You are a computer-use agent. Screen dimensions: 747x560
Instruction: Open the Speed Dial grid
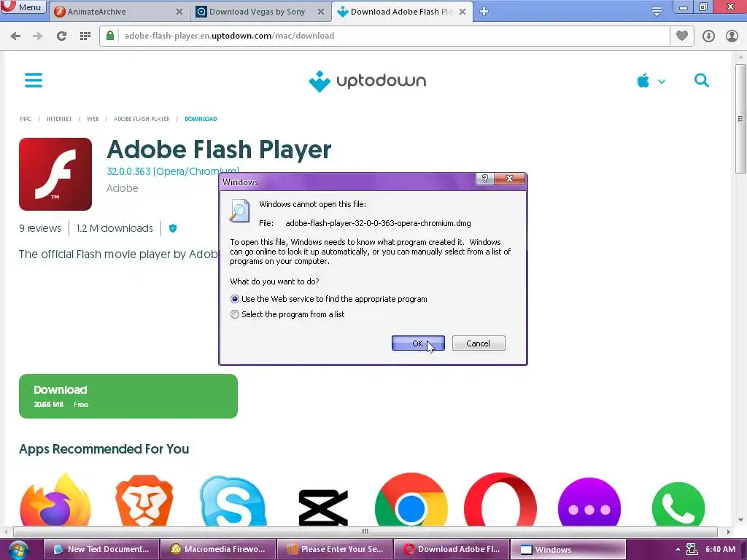85,36
